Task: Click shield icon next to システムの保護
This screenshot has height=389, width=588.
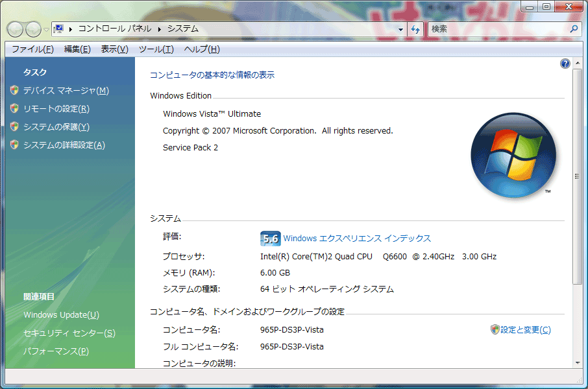Action: click(14, 126)
